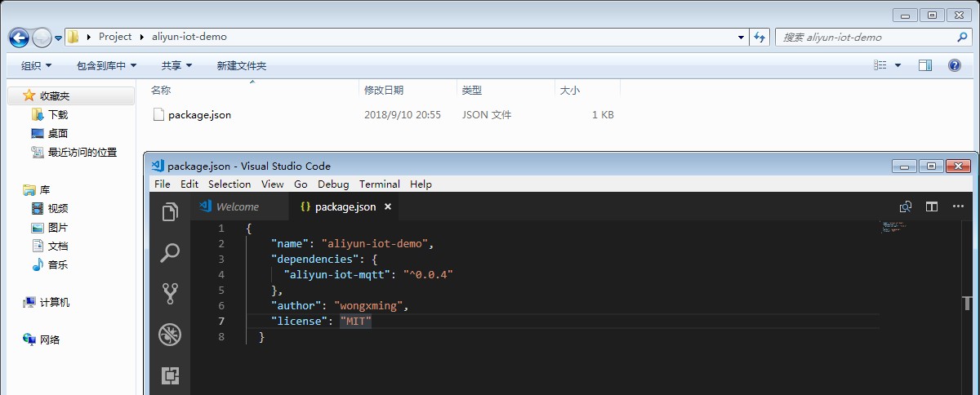
Task: Split the editor to the right
Action: coord(931,206)
